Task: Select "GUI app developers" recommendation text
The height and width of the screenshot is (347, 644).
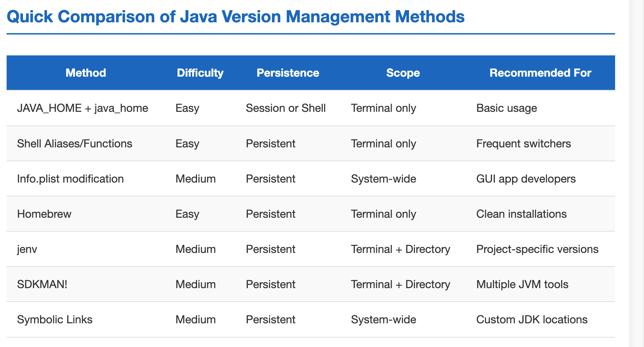Action: [526, 179]
